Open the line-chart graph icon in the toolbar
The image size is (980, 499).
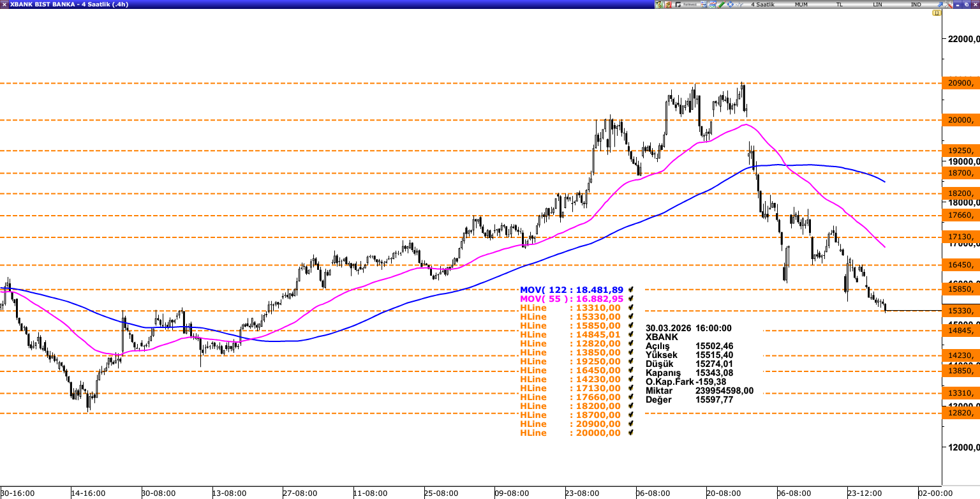click(713, 4)
